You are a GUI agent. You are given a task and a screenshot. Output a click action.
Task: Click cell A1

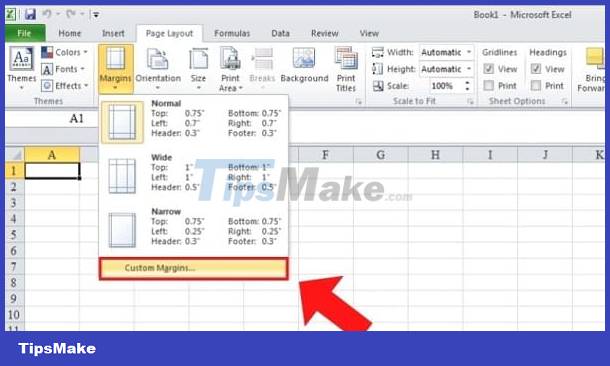52,171
